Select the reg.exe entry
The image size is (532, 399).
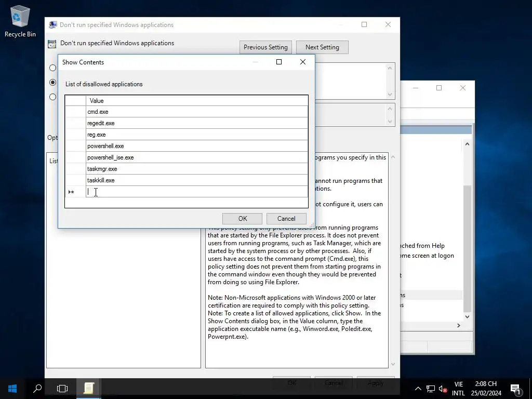(197, 135)
